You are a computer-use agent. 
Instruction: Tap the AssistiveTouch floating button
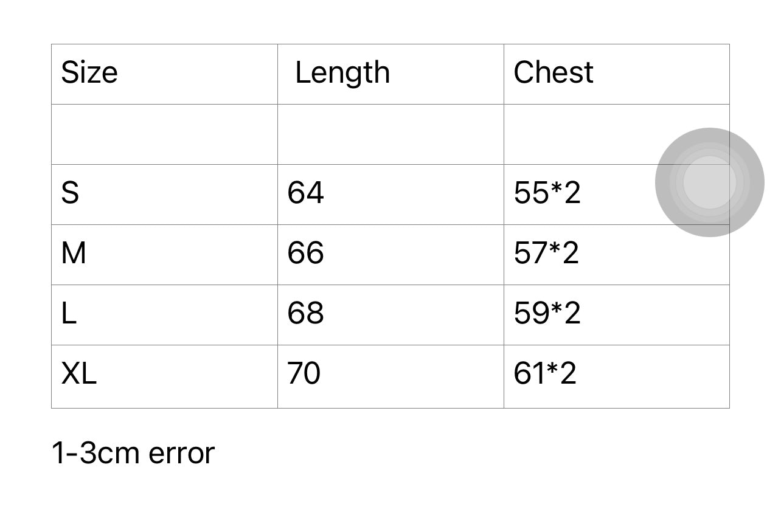pyautogui.click(x=709, y=182)
